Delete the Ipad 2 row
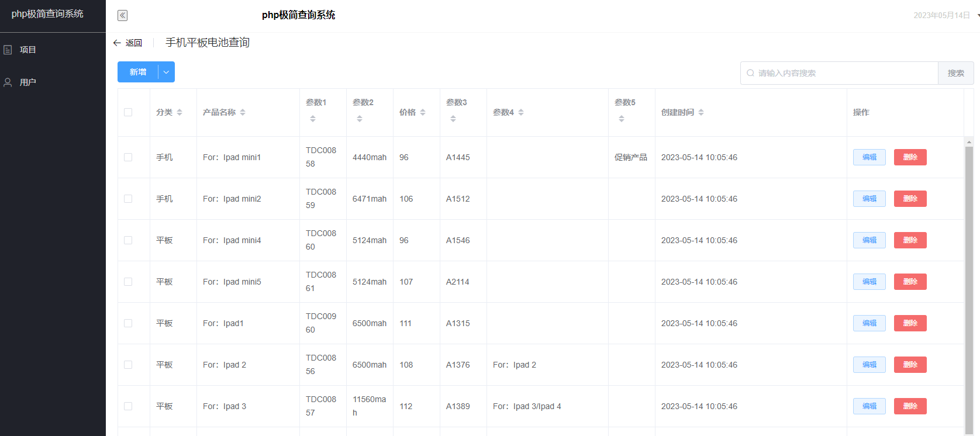The width and height of the screenshot is (980, 436). pos(910,365)
